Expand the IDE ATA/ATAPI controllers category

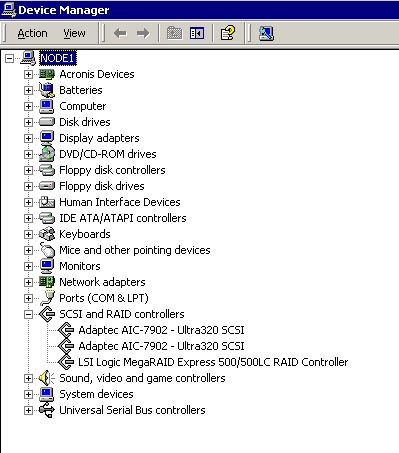click(x=28, y=218)
